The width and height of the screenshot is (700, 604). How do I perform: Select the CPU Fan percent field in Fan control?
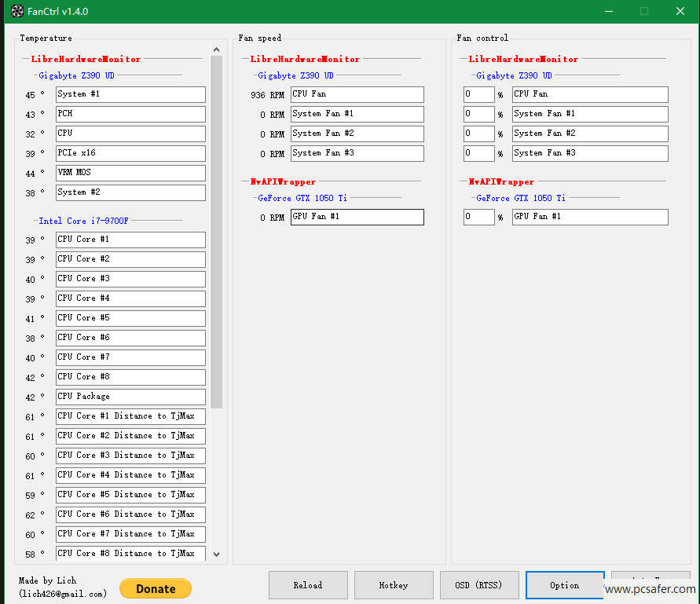478,94
